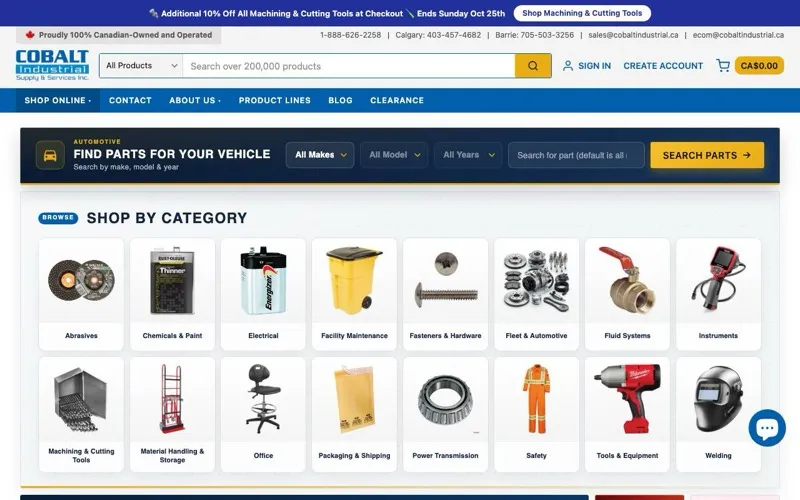Open Abrasives category image
800x500 pixels.
point(81,280)
